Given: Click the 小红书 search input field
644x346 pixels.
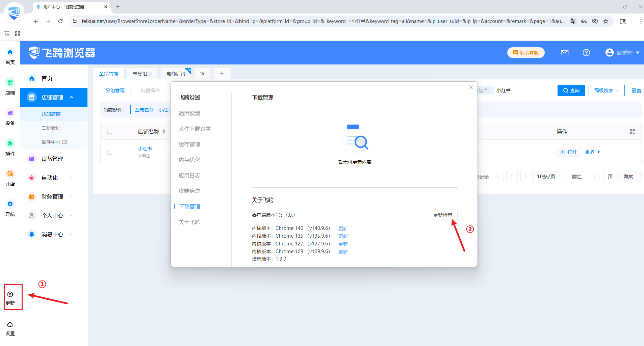Looking at the screenshot, I should point(523,90).
